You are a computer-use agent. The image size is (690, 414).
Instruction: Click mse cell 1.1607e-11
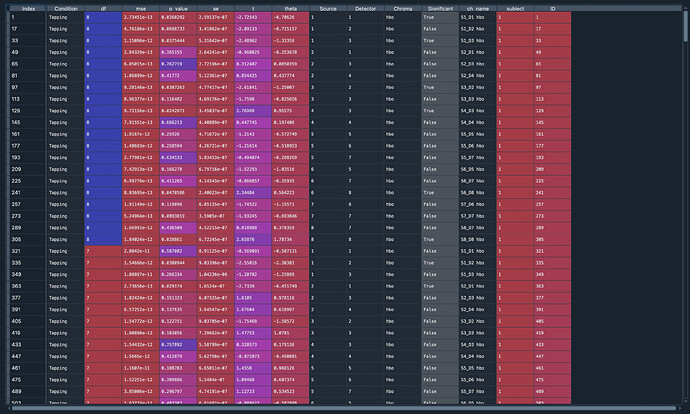click(140, 368)
